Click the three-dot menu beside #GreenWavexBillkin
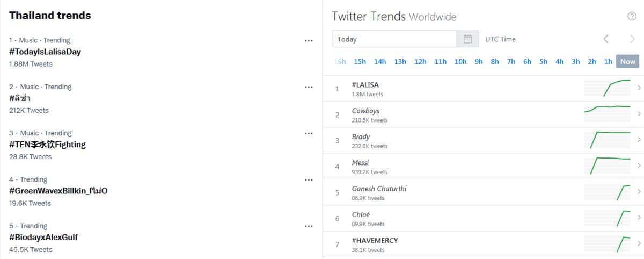Image resolution: width=644 pixels, height=259 pixels. tap(309, 180)
